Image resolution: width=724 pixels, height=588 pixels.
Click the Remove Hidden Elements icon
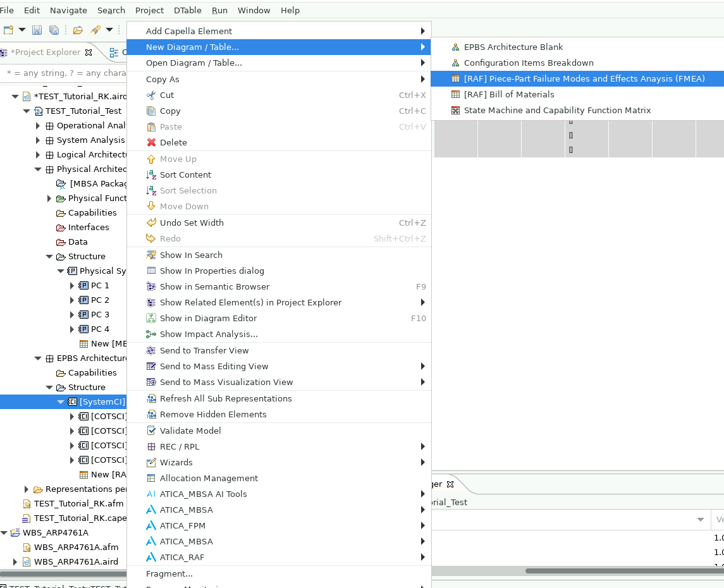151,415
